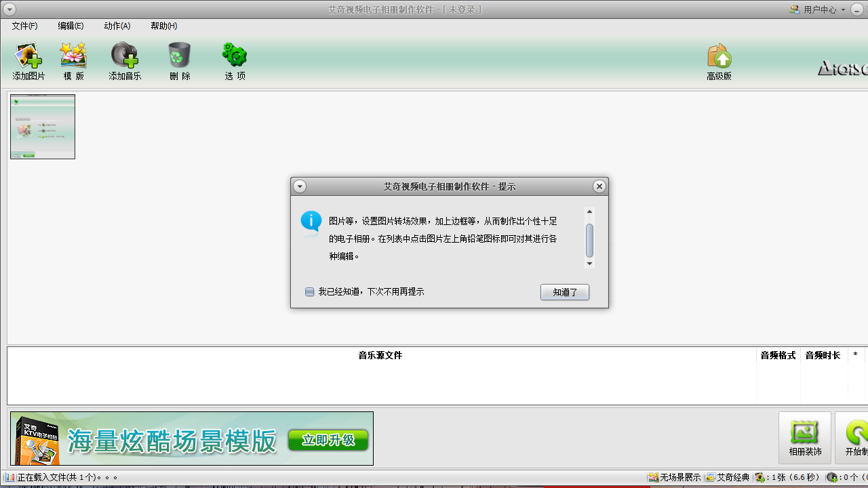Open the 文件(F) menu

point(24,26)
